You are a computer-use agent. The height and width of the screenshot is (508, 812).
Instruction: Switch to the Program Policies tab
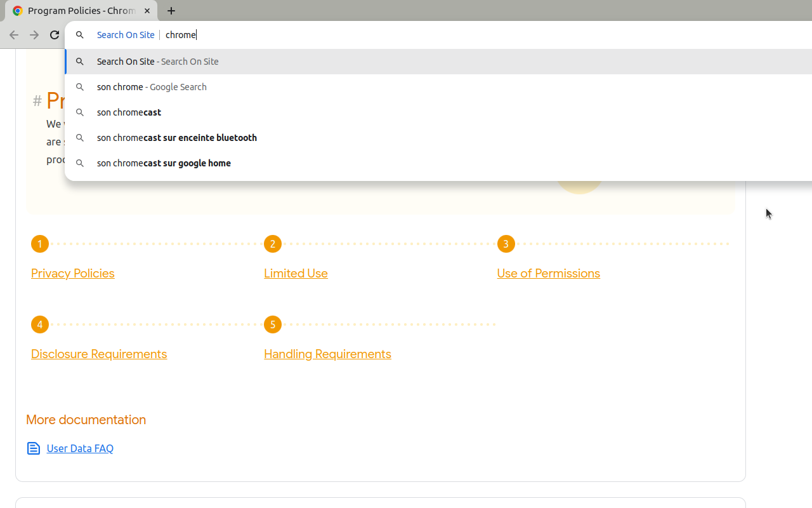[76, 11]
